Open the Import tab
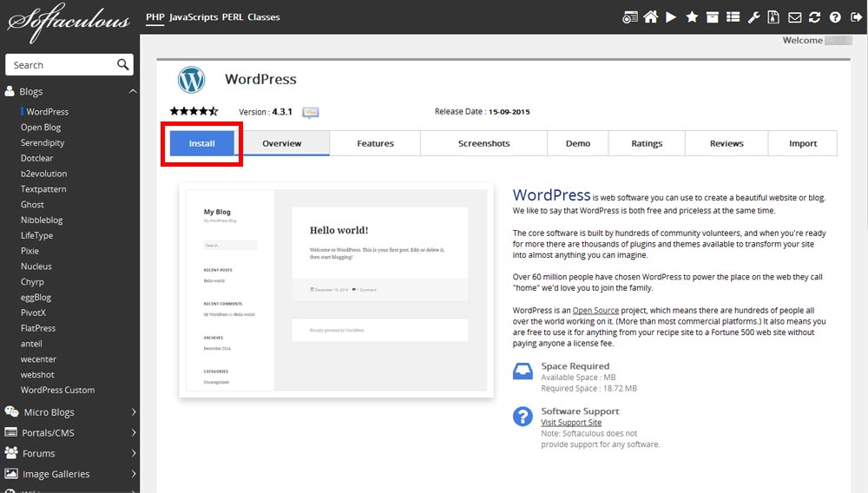 (803, 143)
